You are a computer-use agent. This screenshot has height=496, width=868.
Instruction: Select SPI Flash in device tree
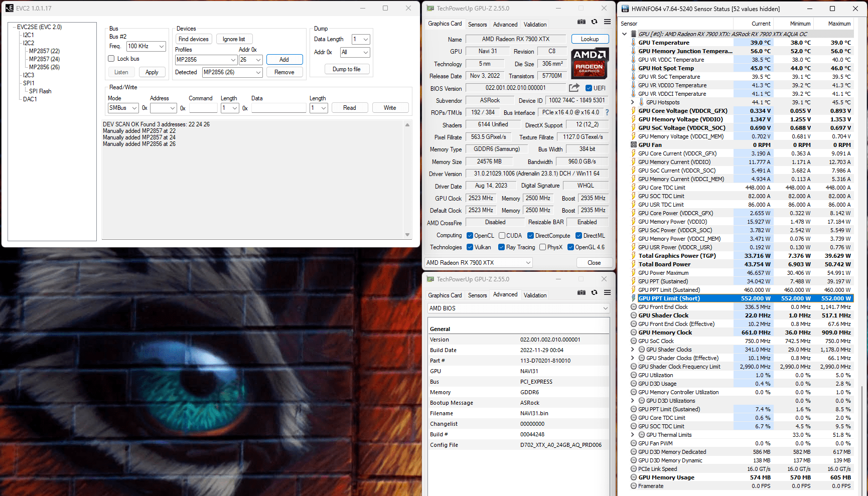click(x=40, y=91)
